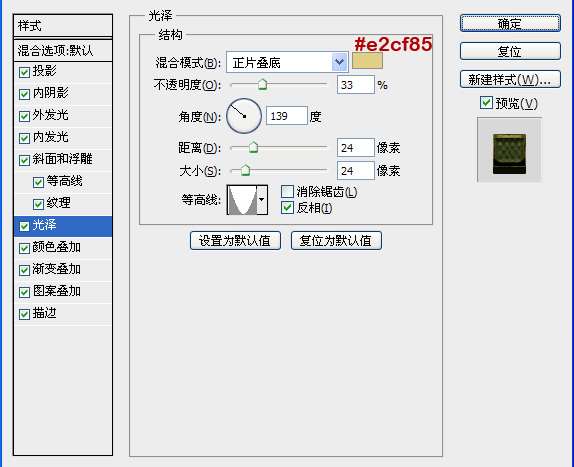This screenshot has height=467, width=574.
Task: Toggle the 反相 invert checkbox
Action: click(x=287, y=208)
